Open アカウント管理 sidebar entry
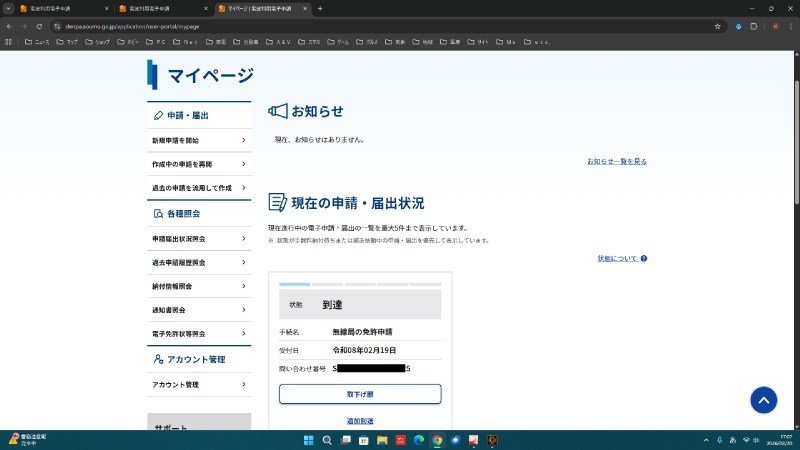The width and height of the screenshot is (800, 450). pyautogui.click(x=198, y=385)
